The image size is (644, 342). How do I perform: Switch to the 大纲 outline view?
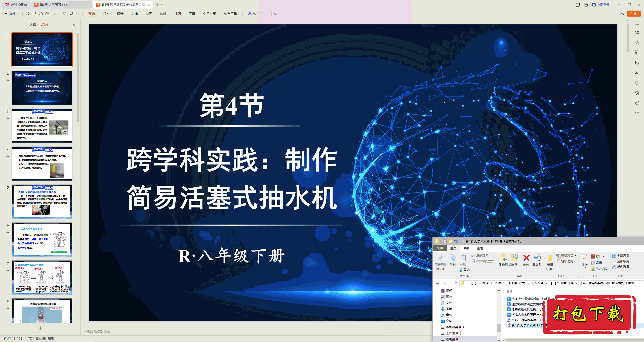coord(33,24)
